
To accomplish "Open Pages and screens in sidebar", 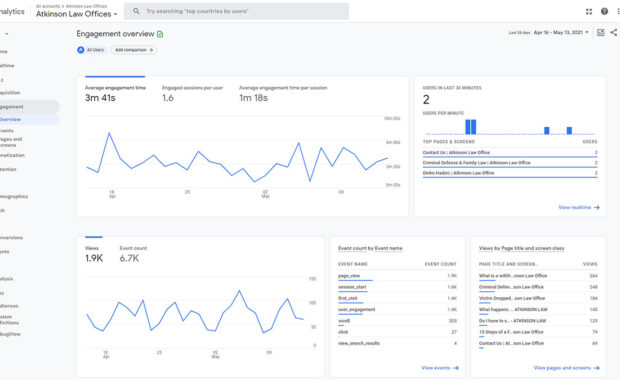I will click(11, 142).
